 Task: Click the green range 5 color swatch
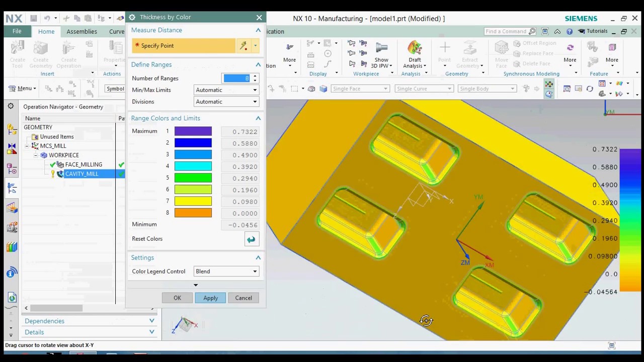click(193, 178)
